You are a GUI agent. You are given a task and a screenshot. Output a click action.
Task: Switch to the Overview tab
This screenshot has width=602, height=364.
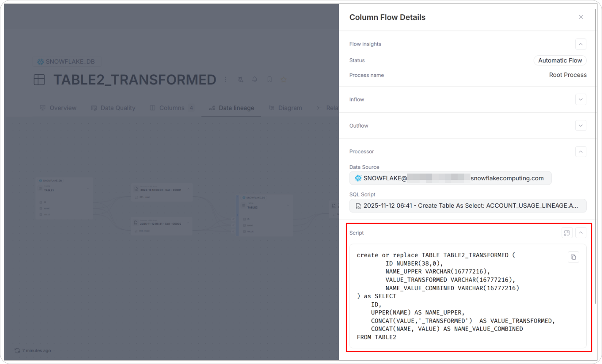coord(58,108)
